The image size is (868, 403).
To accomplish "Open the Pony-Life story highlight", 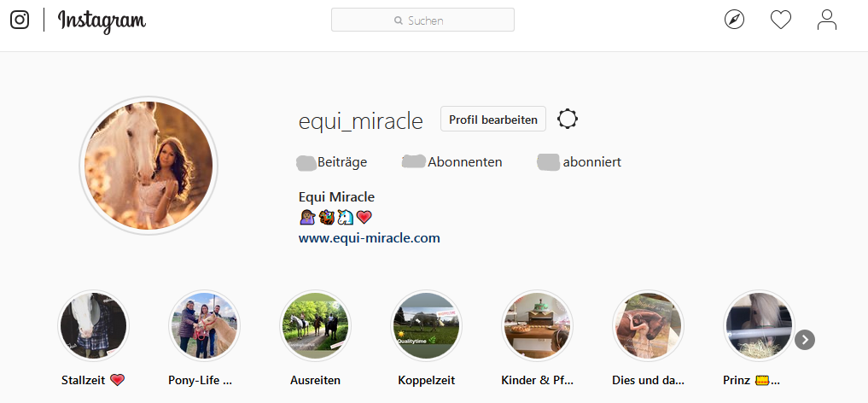I will (204, 325).
